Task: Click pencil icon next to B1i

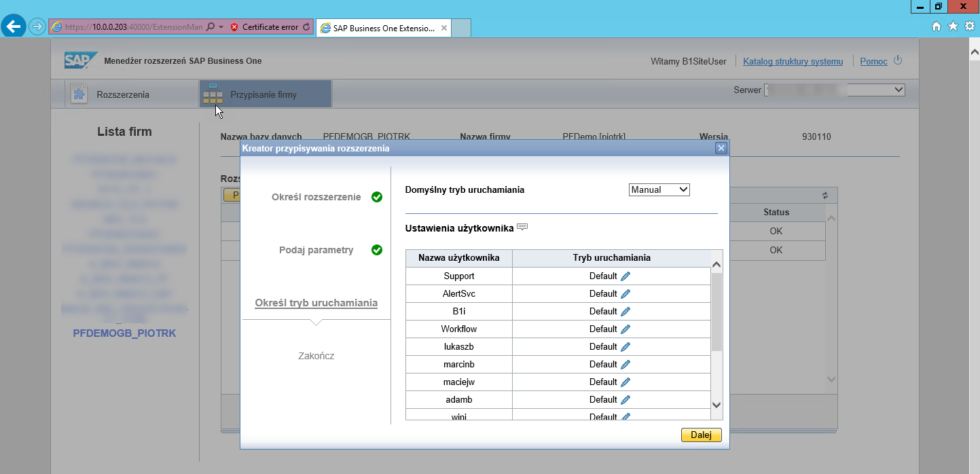Action: (x=625, y=312)
